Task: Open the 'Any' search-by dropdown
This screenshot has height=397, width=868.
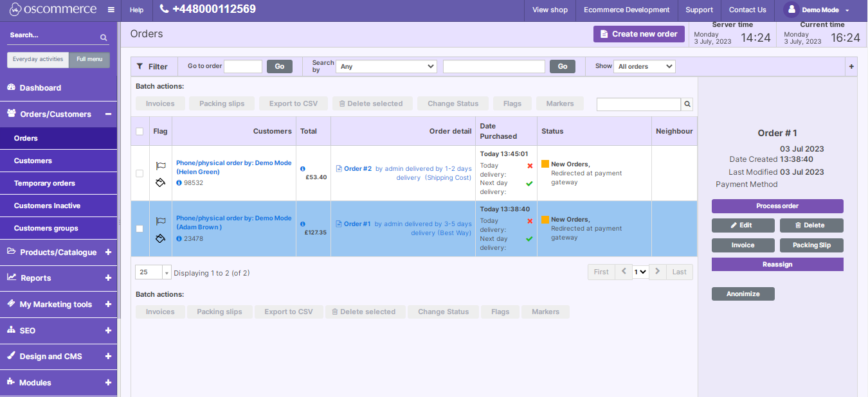Action: point(386,66)
